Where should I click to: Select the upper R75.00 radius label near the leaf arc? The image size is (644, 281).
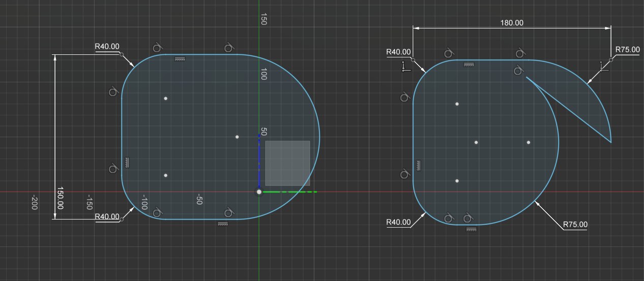coord(627,50)
